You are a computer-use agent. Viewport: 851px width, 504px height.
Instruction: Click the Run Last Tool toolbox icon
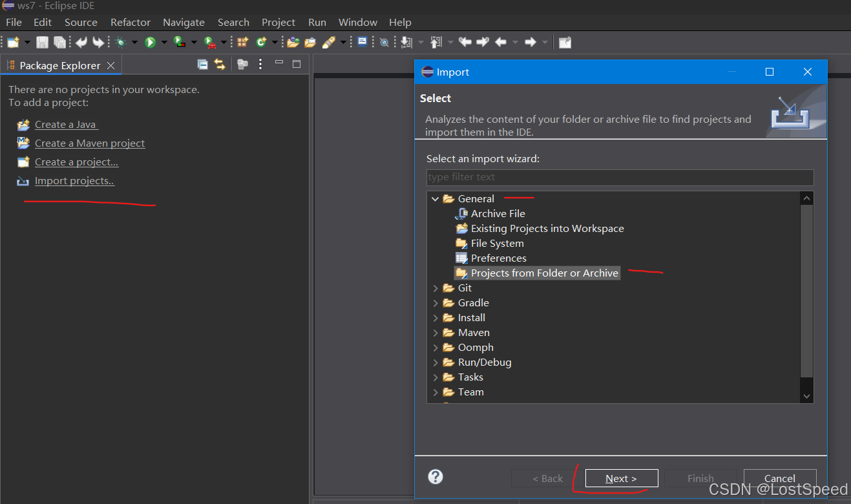(210, 42)
